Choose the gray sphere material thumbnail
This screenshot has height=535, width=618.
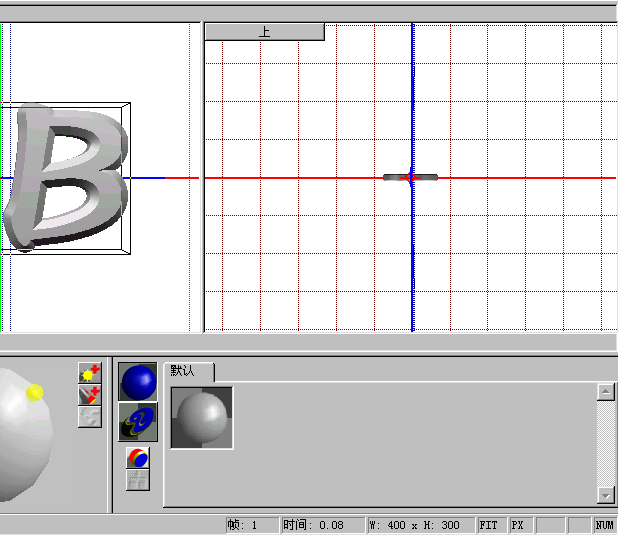[x=202, y=418]
